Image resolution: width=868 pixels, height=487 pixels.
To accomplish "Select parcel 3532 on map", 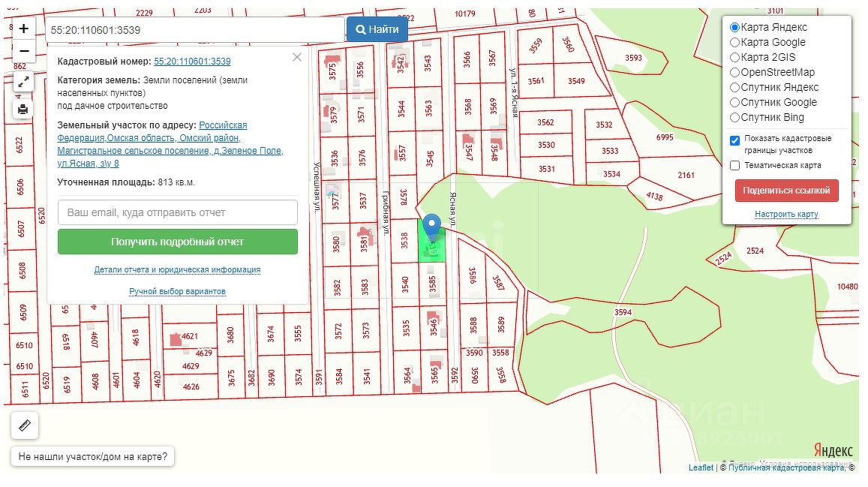I will coord(604,125).
